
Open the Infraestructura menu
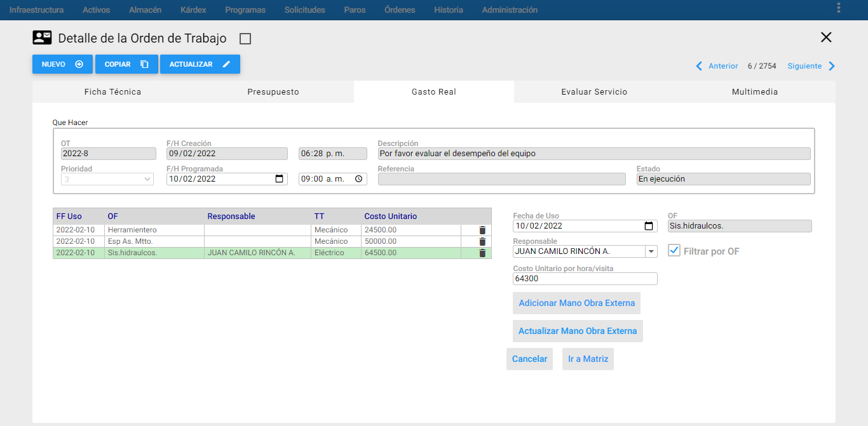click(x=36, y=10)
